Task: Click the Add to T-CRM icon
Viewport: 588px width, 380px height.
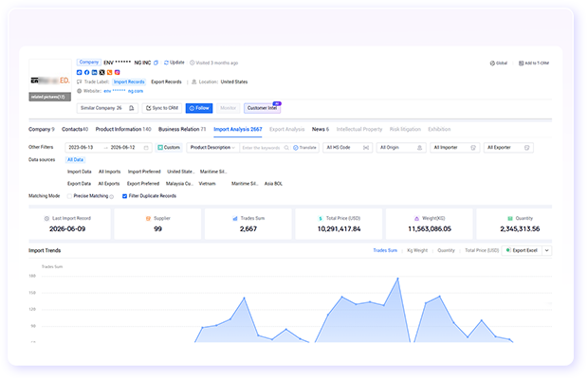Action: pyautogui.click(x=521, y=63)
